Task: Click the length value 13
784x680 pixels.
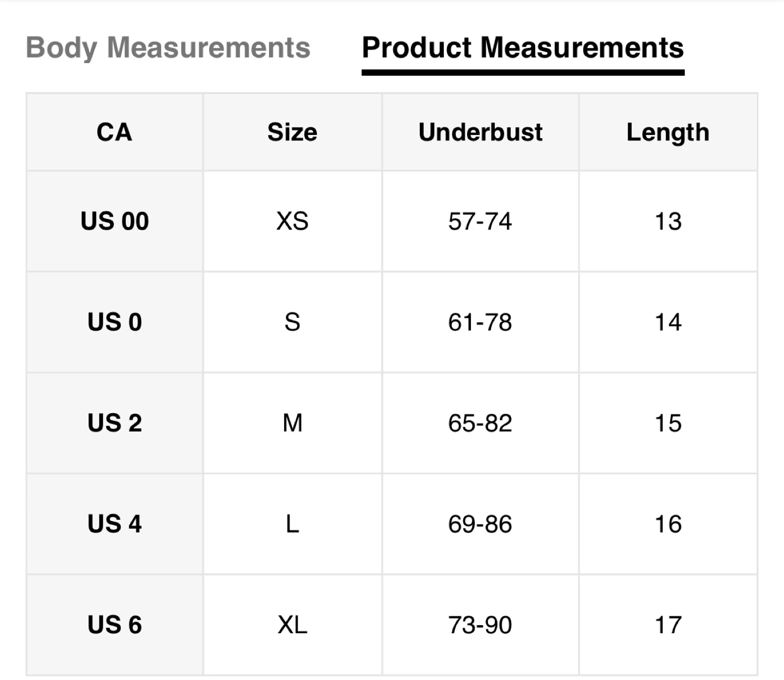Action: tap(667, 221)
